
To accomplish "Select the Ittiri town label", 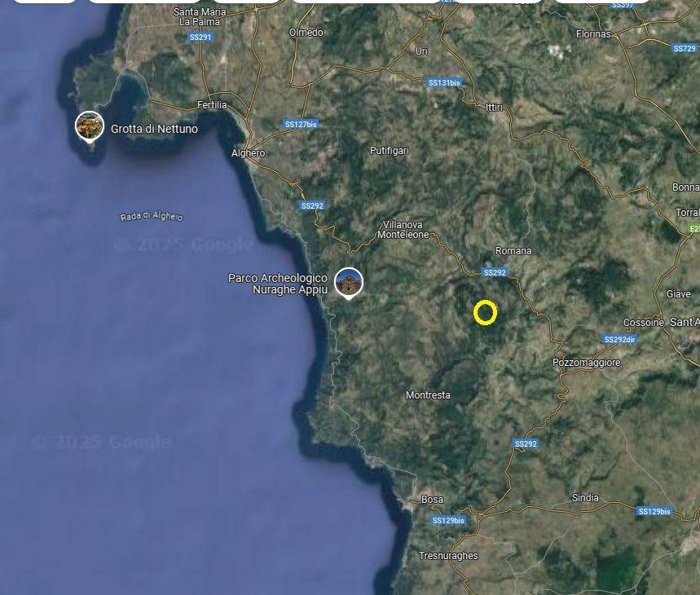I will tap(494, 108).
